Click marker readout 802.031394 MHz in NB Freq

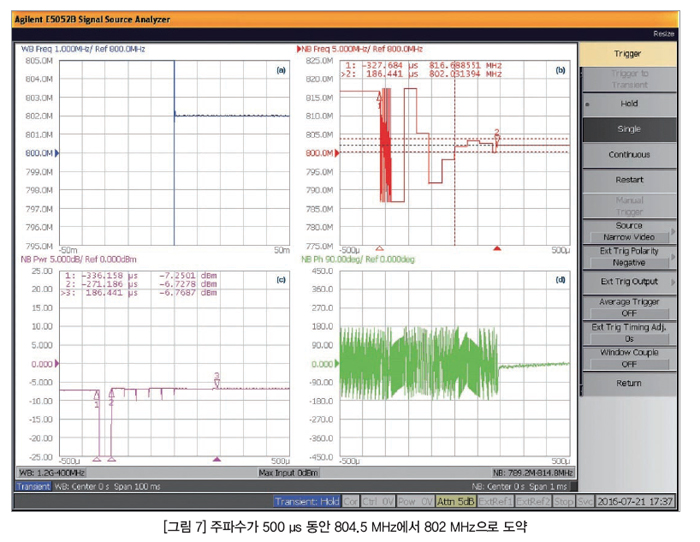click(x=465, y=75)
